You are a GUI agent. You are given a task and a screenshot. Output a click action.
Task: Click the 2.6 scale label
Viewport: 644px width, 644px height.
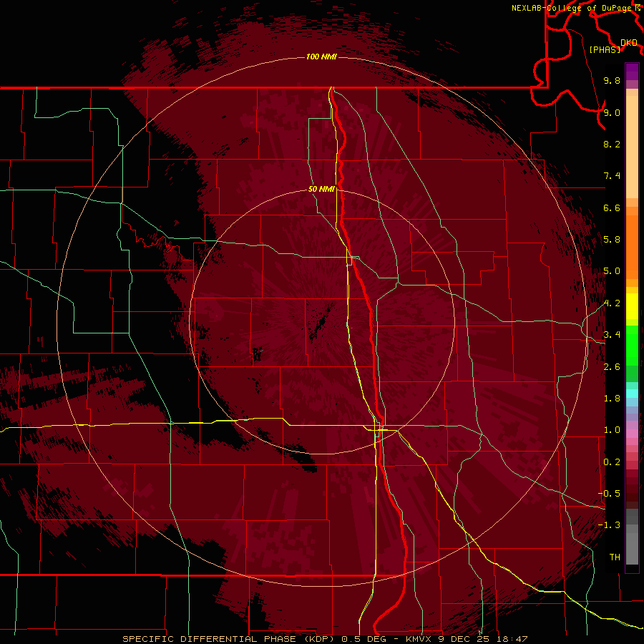[x=612, y=367]
